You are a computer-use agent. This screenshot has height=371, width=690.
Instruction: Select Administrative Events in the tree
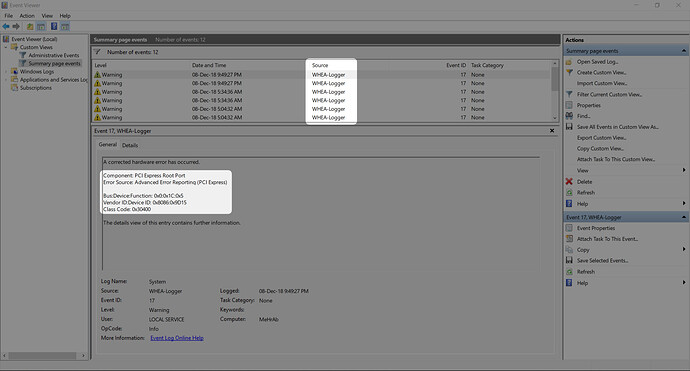54,55
